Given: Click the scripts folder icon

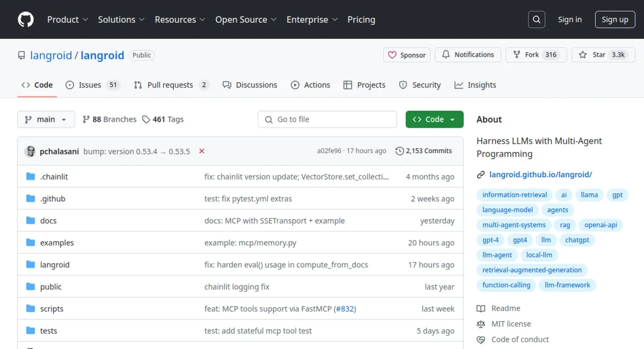Looking at the screenshot, I should pos(31,309).
